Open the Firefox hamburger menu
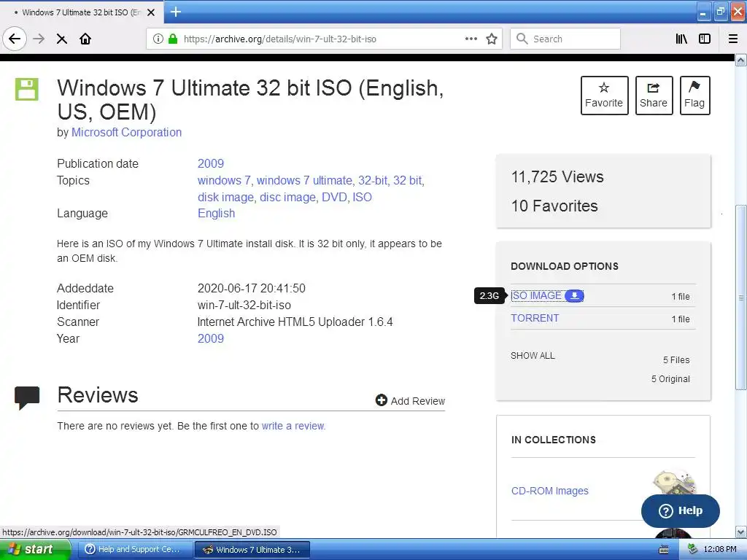747x560 pixels. (x=732, y=39)
